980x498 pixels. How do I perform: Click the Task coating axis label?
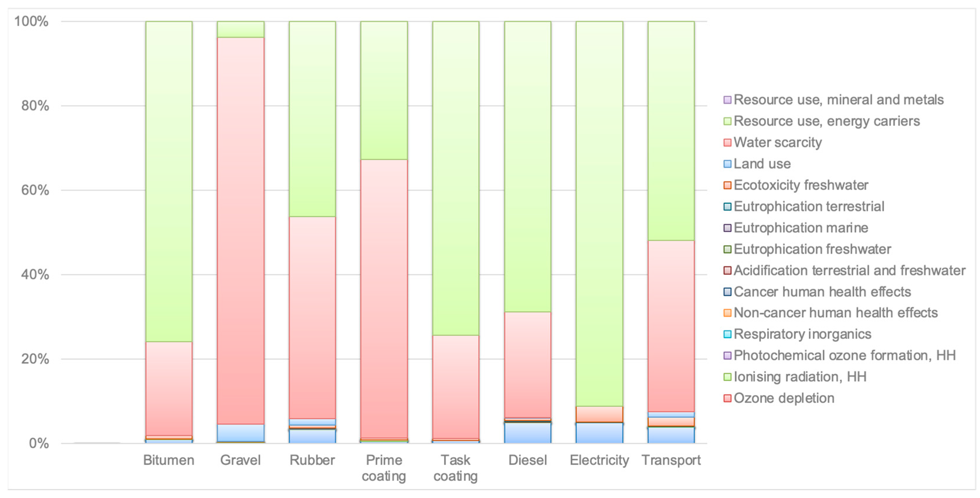(455, 468)
